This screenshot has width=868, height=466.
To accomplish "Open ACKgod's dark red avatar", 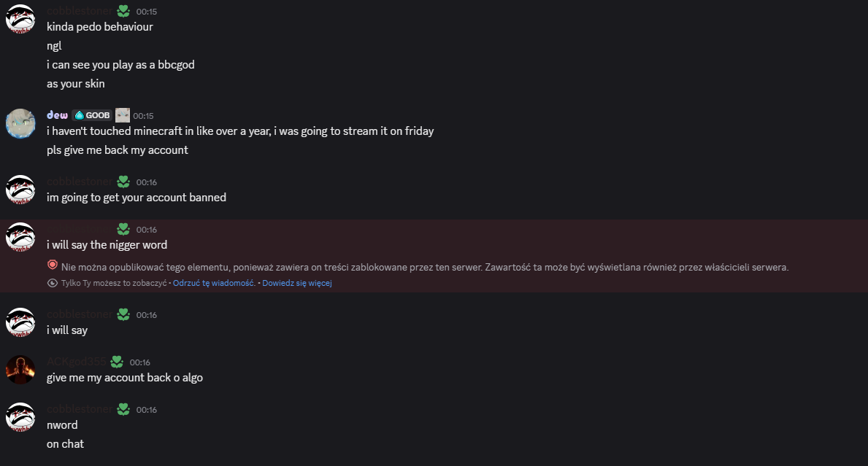I will [20, 369].
